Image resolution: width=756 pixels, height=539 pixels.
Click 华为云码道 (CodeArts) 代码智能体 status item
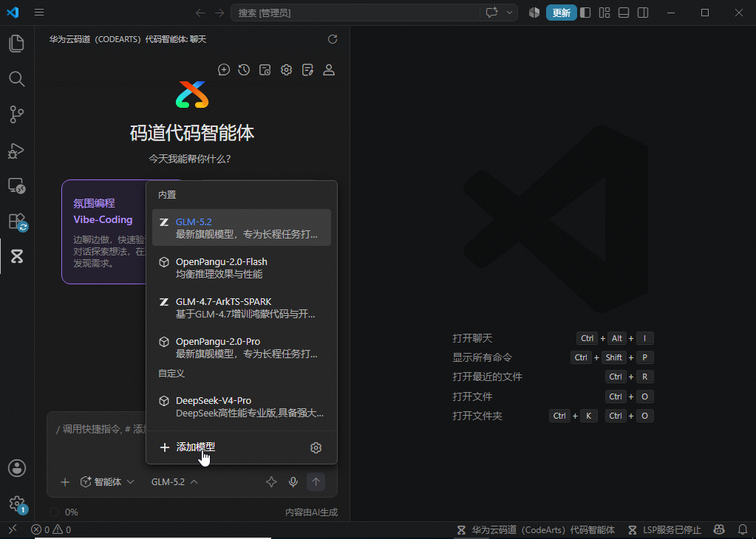(x=536, y=530)
